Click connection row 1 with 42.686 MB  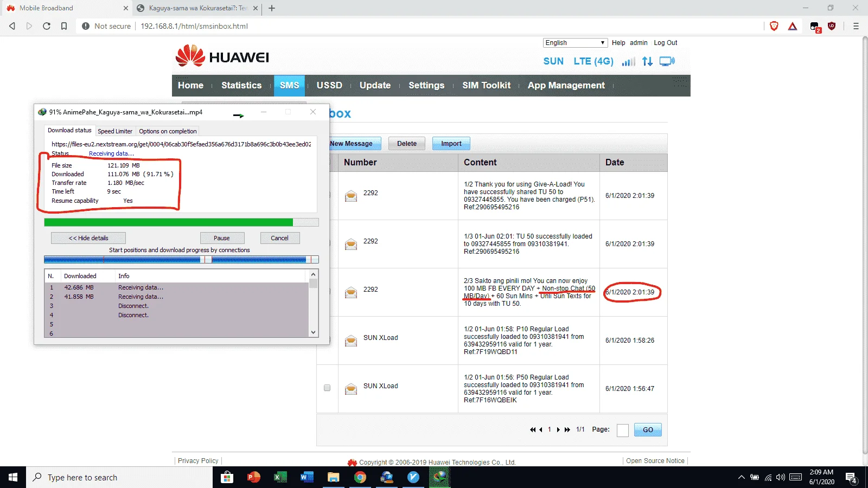177,287
